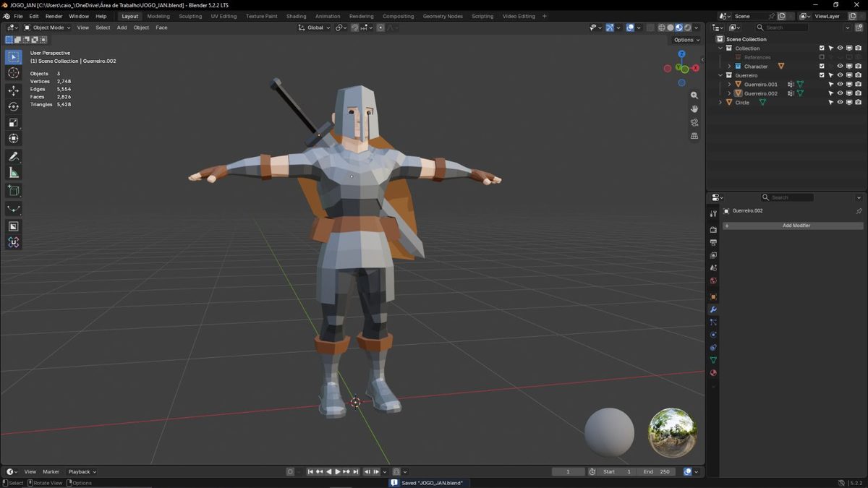The image size is (868, 488).
Task: Hide the Circle object in viewport
Action: (x=840, y=102)
